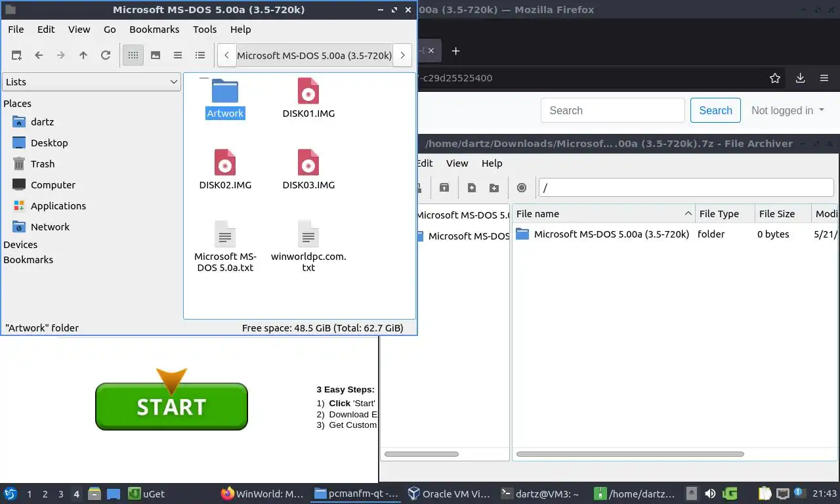Switch to the dartz@VM3 terminal taskbar item
Screen dimensions: 840x504
coord(539,494)
